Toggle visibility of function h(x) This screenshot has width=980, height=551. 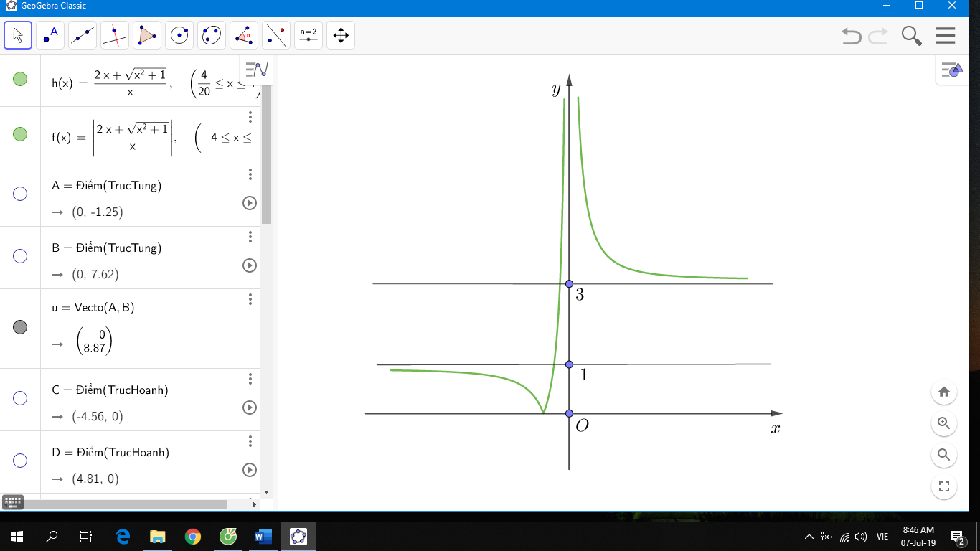[x=20, y=80]
